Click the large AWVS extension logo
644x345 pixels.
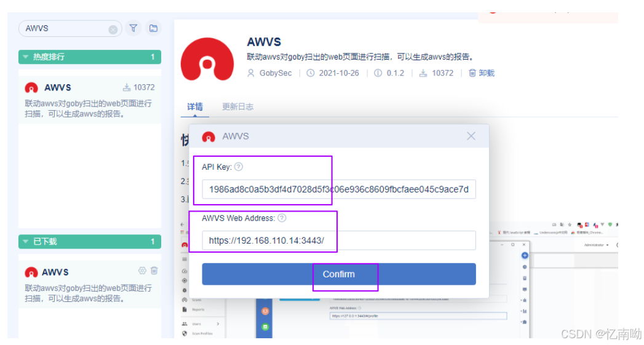tap(207, 60)
